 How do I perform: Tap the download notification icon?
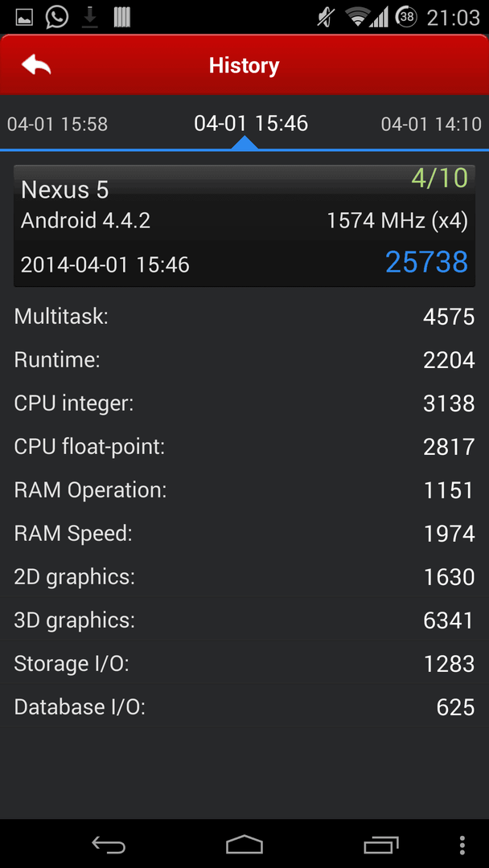coord(90,18)
